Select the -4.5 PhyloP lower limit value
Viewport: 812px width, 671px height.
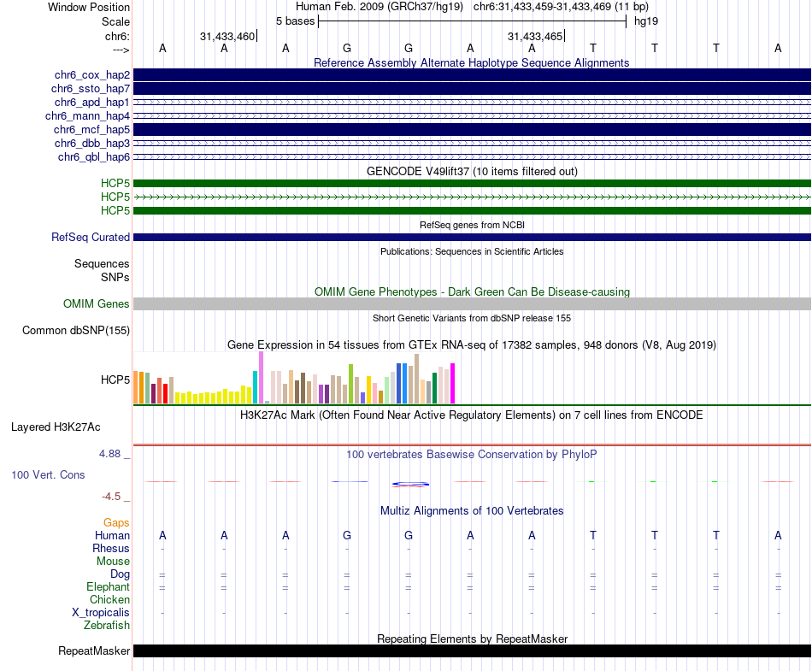(111, 497)
